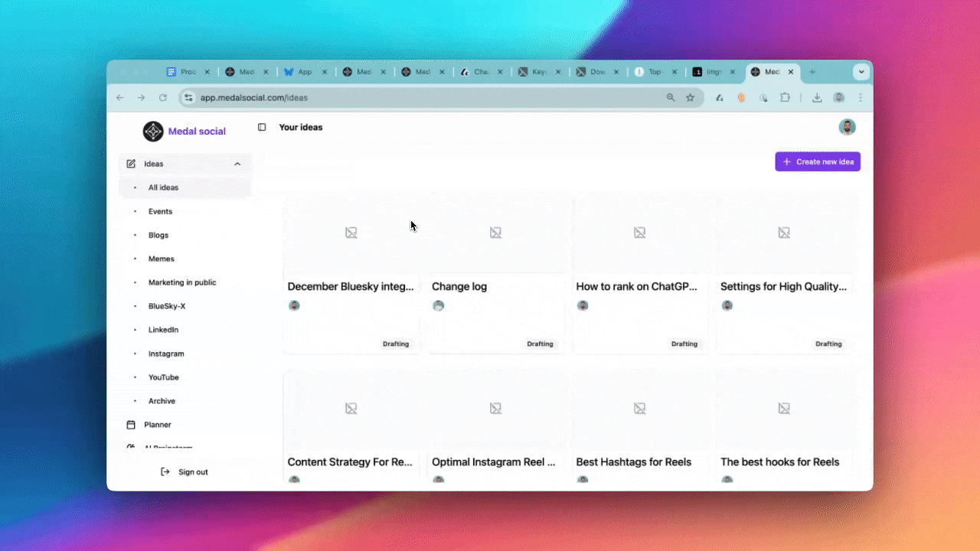The width and height of the screenshot is (980, 551).
Task: Open The best hooks for Reels title
Action: pos(779,462)
